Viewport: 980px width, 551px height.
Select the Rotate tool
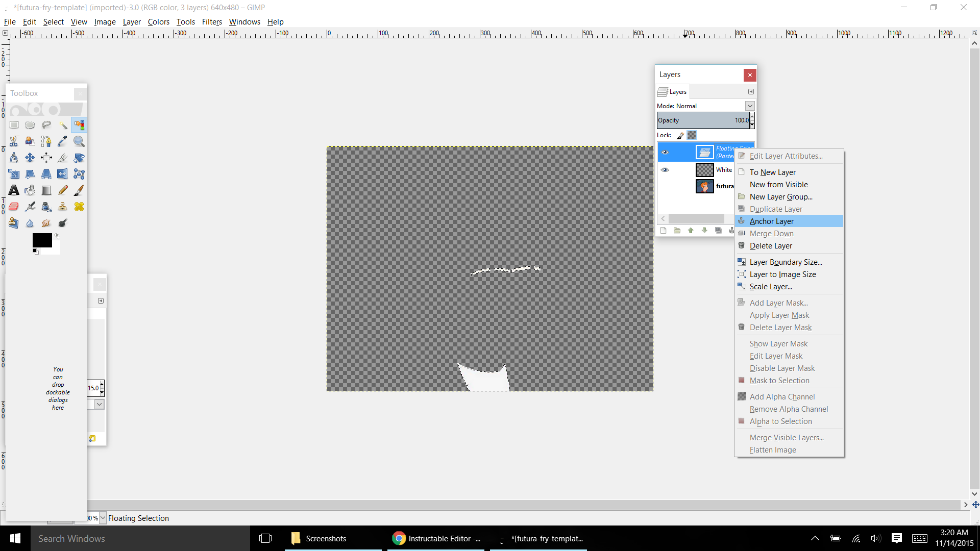79,158
